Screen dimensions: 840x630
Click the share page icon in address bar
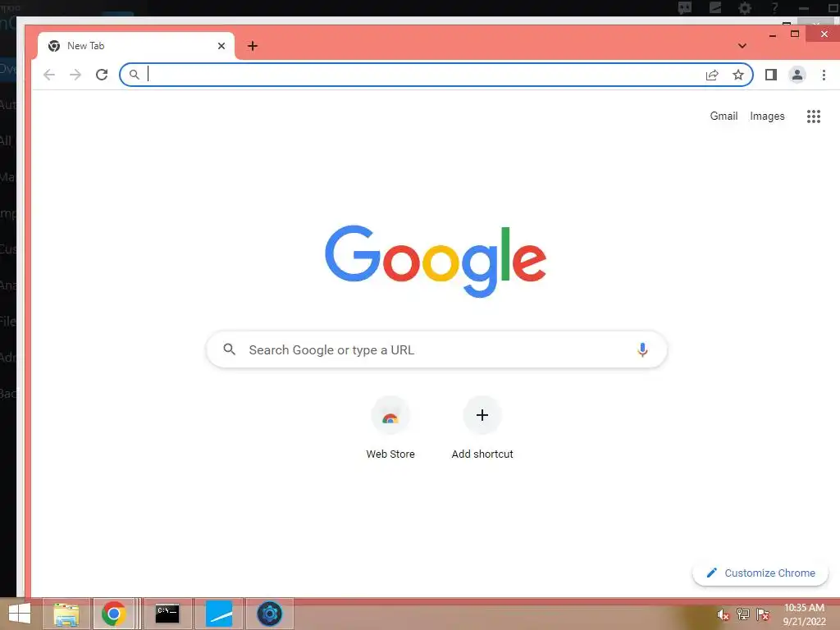(x=712, y=75)
